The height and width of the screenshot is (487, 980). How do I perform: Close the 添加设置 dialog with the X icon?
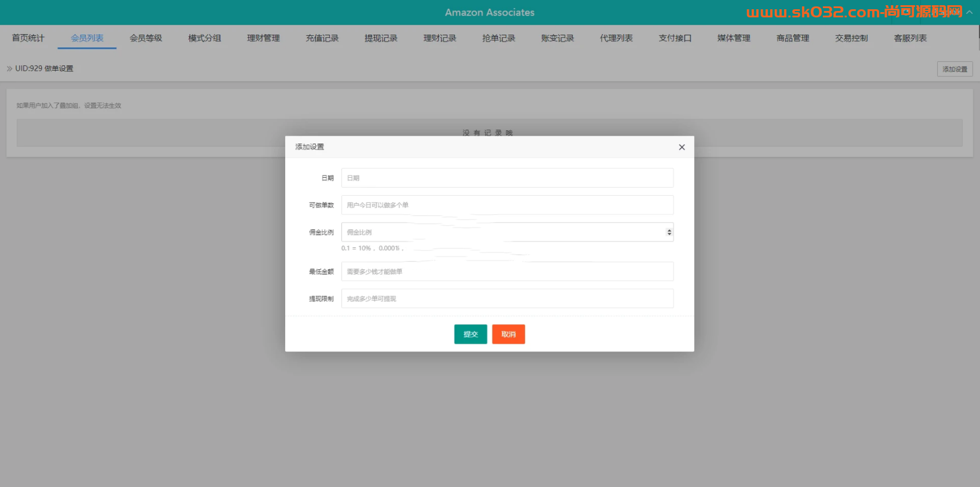(682, 147)
